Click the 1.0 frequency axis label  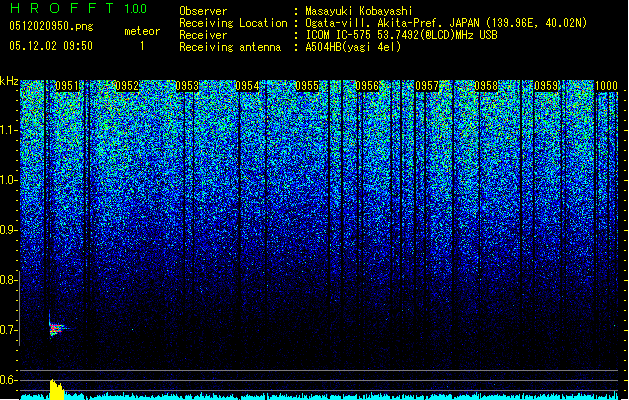click(9, 180)
